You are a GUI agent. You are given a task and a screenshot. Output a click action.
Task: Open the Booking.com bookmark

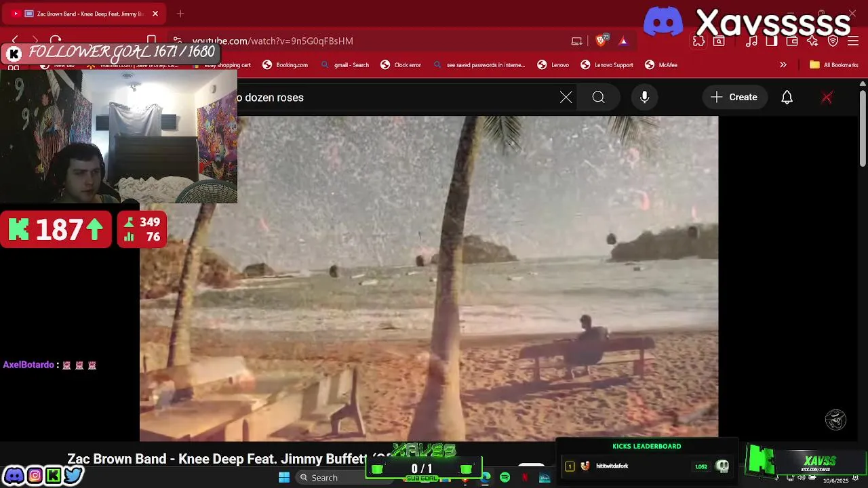point(285,65)
